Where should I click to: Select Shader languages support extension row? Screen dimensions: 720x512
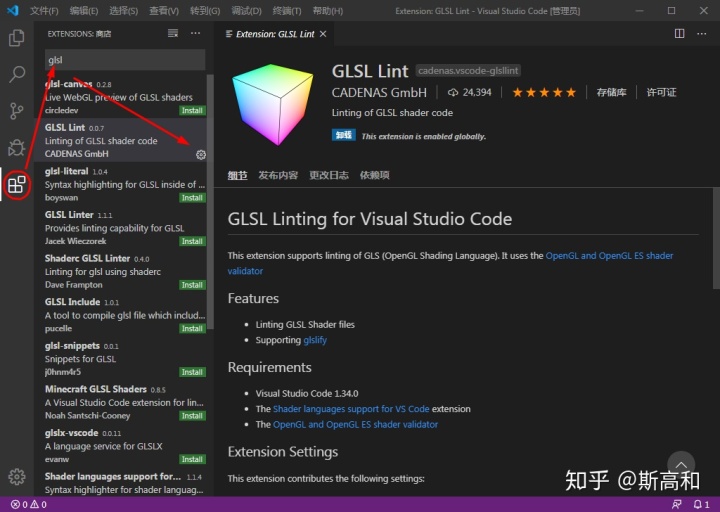pos(121,482)
